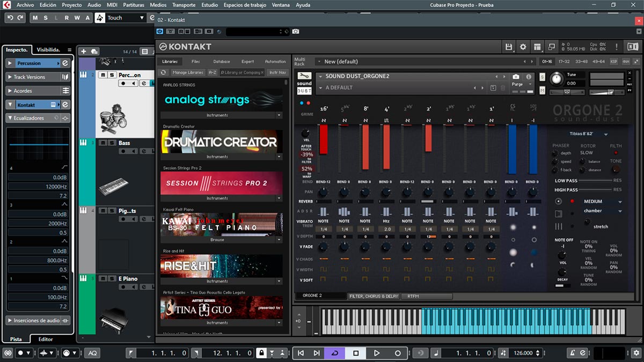644x362 pixels.
Task: Open the Kontakt workspace layout menu
Action: click(538, 47)
